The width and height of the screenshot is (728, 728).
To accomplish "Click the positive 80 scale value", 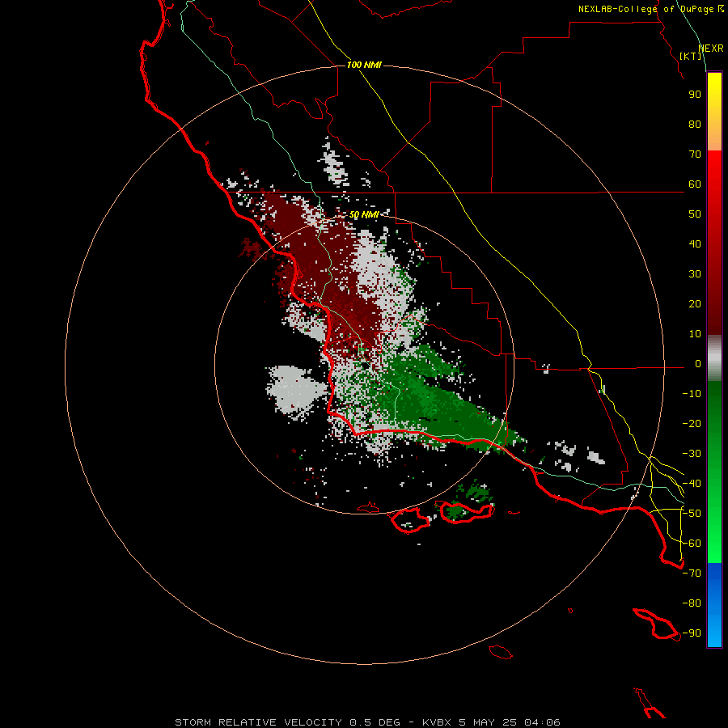I will (695, 125).
